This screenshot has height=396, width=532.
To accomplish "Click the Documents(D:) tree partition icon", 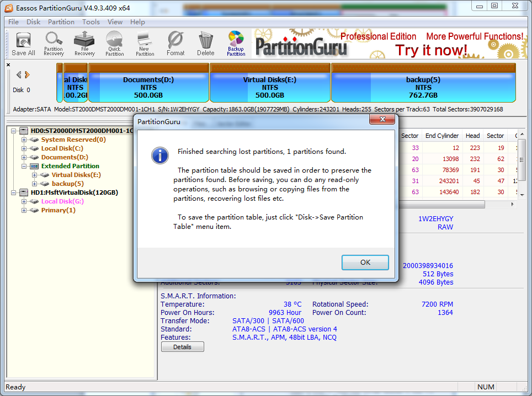I will point(34,157).
